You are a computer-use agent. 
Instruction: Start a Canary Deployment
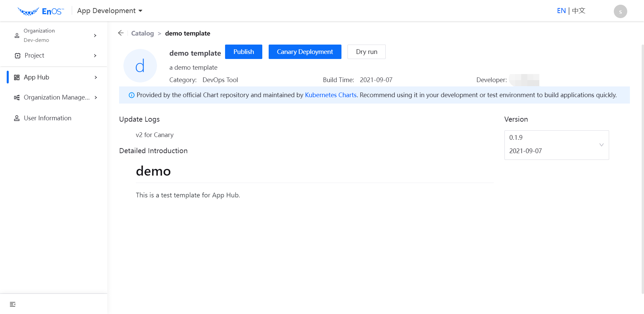(x=305, y=52)
